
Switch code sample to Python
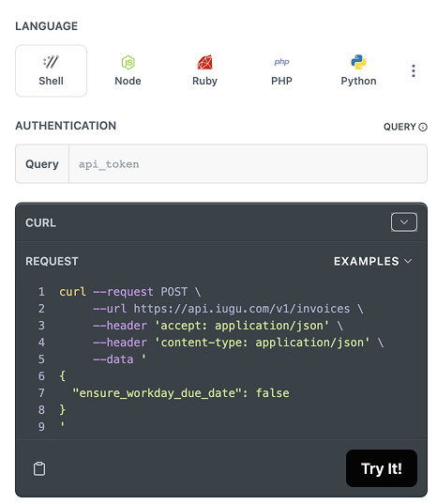(x=358, y=70)
